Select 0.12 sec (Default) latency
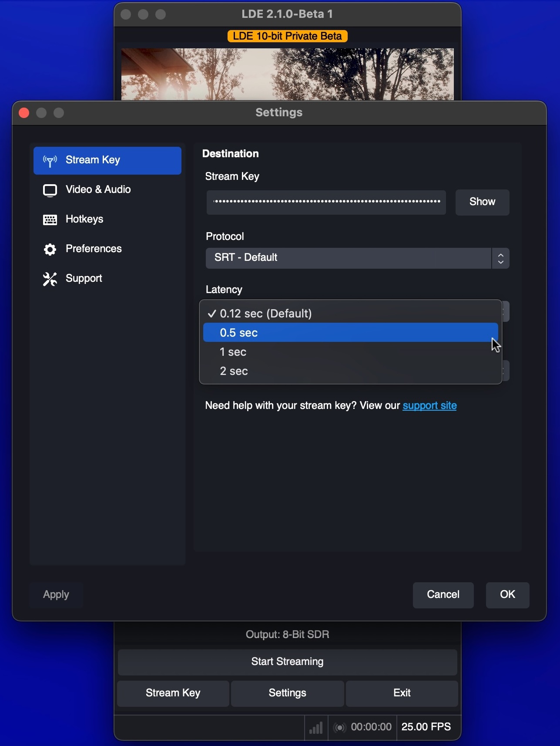 [x=350, y=314]
